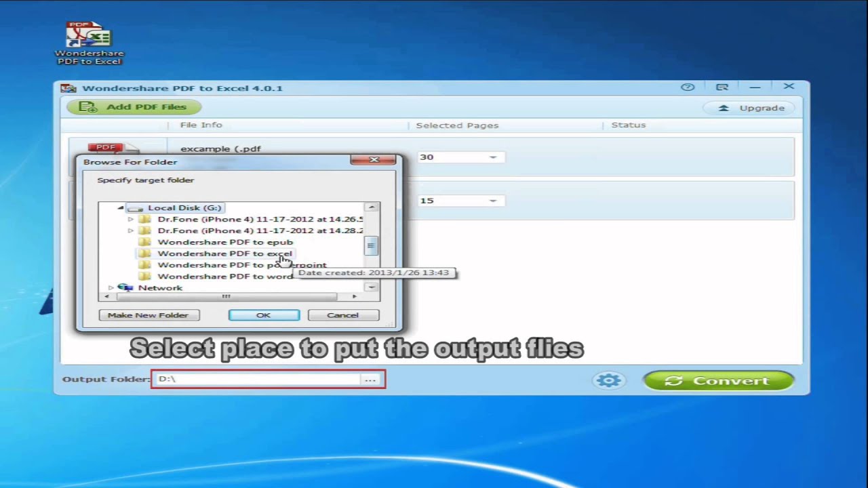Collapse the Local Disk (G:) tree node

tap(121, 208)
